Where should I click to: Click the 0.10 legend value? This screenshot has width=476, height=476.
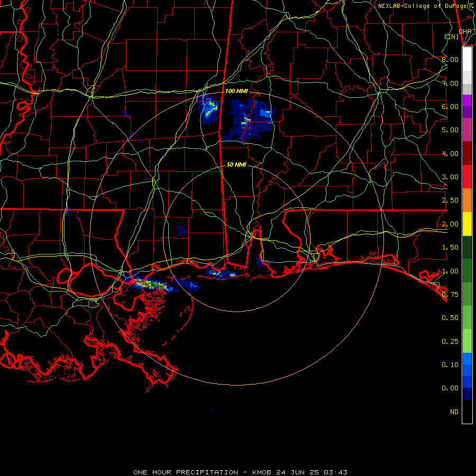click(x=450, y=365)
